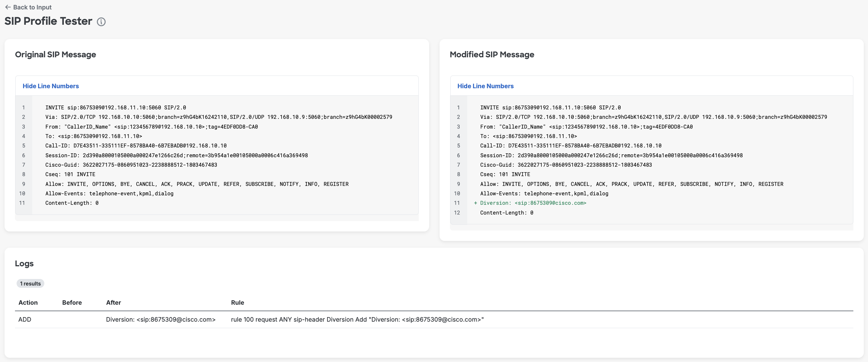Hide line numbers in Modified SIP Message

485,86
